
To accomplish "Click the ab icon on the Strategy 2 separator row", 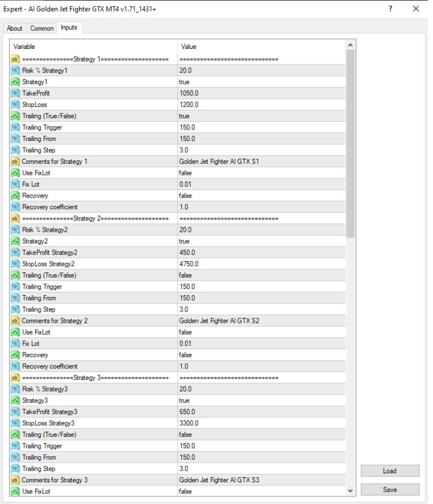I will coord(15,218).
